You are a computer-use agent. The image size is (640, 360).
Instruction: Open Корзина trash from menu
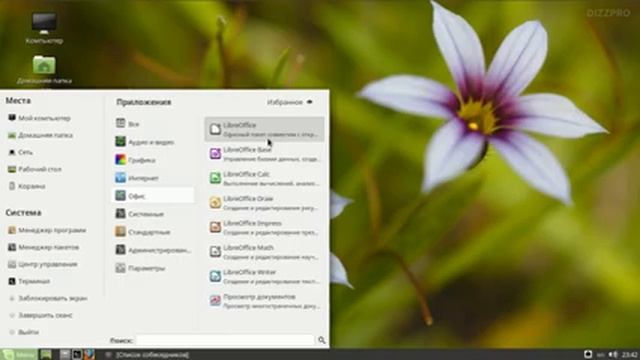27,186
